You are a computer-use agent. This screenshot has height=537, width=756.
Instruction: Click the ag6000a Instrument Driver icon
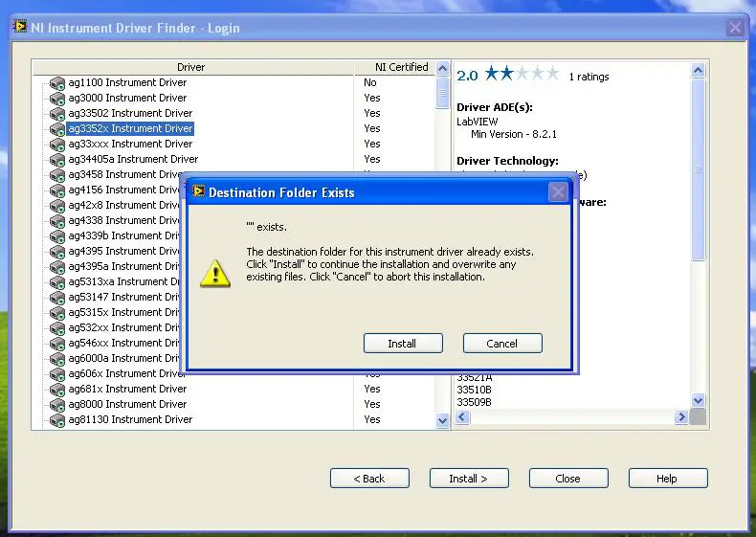click(57, 359)
